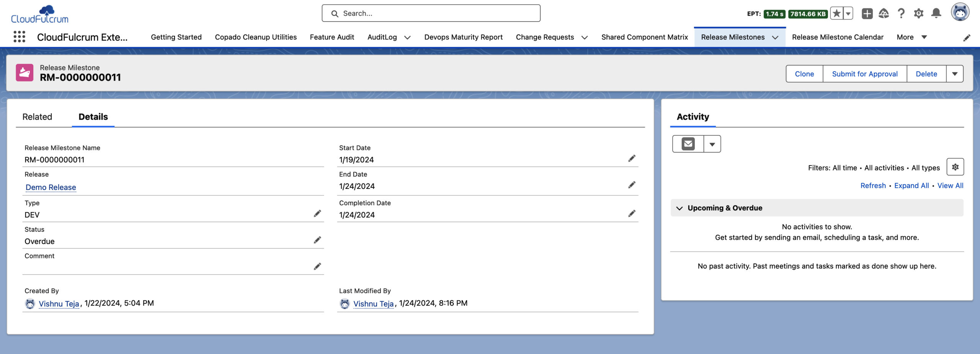
Task: Click the Release Milestone record icon
Action: [x=24, y=73]
